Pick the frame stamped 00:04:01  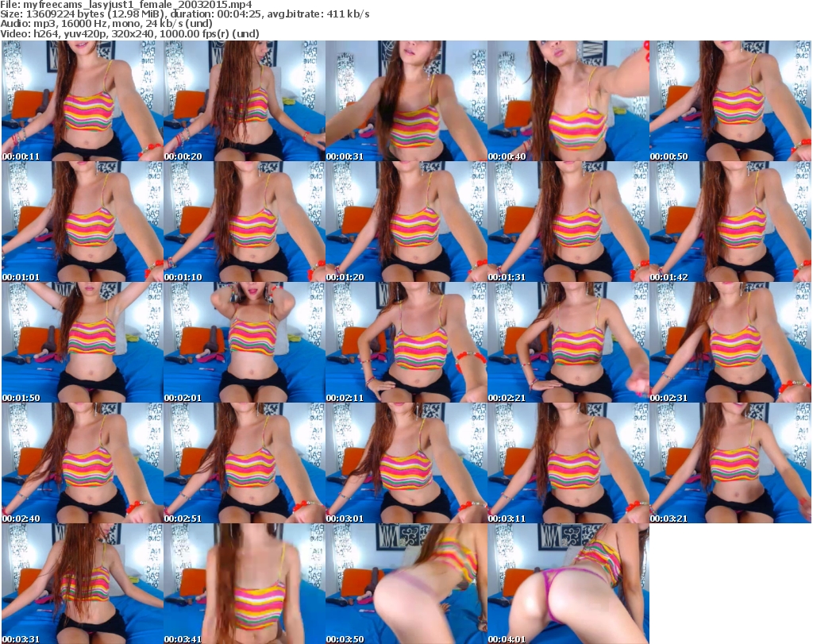coord(568,584)
